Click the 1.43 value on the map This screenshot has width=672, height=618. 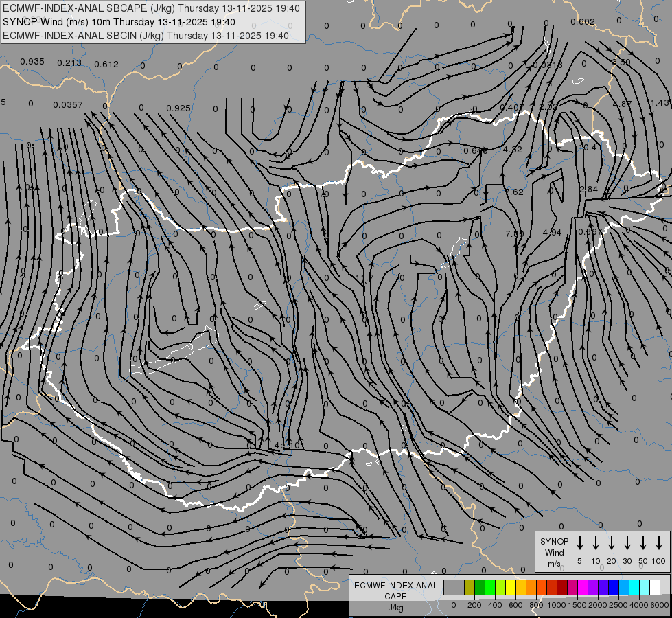click(x=660, y=102)
